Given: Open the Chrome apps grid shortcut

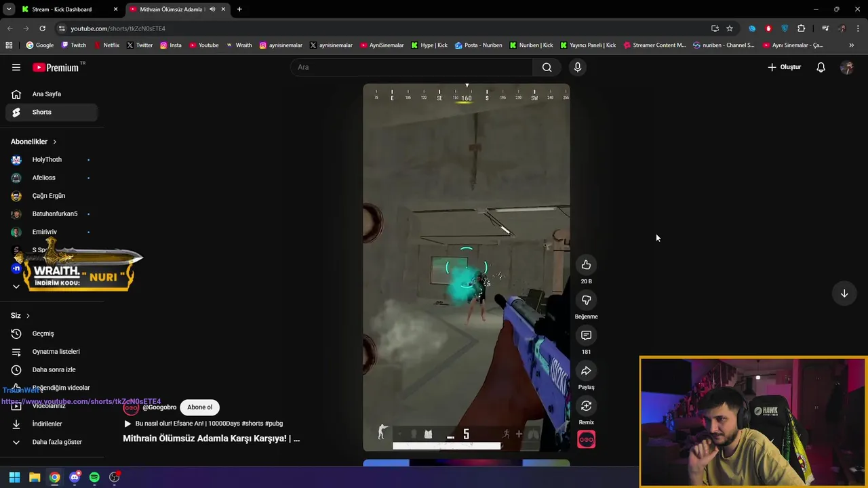Looking at the screenshot, I should coord(9,45).
